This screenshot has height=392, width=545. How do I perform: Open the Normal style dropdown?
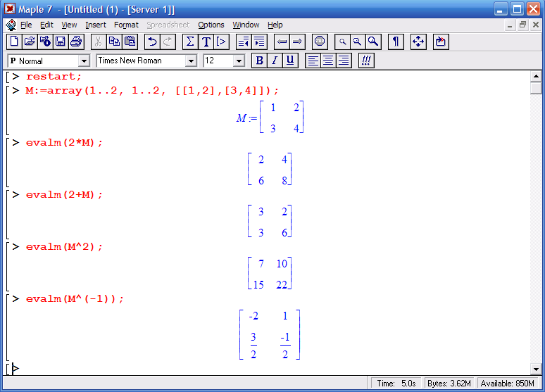coord(84,61)
